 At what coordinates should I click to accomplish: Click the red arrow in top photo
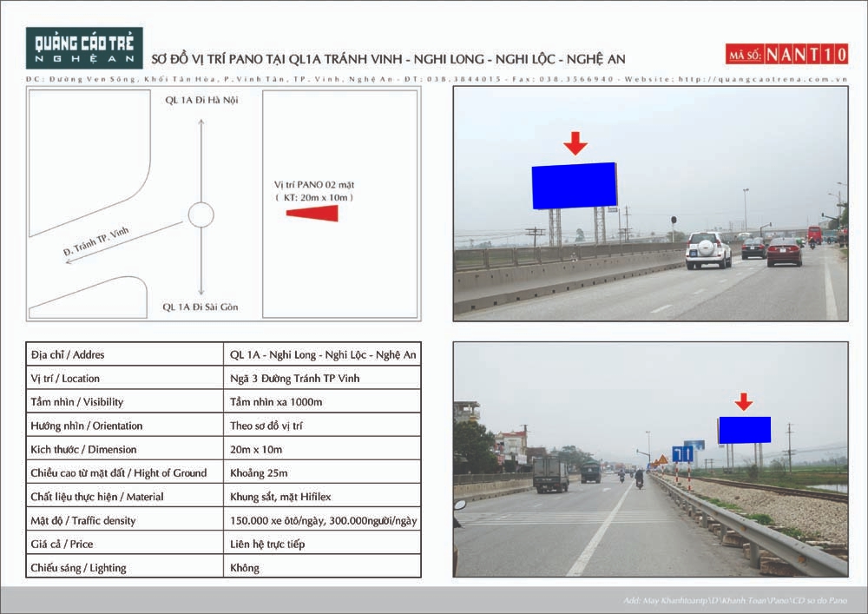point(575,142)
